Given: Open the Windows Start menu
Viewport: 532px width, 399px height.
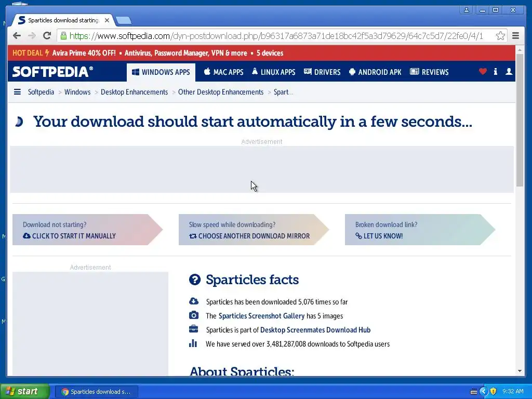Looking at the screenshot, I should point(25,392).
